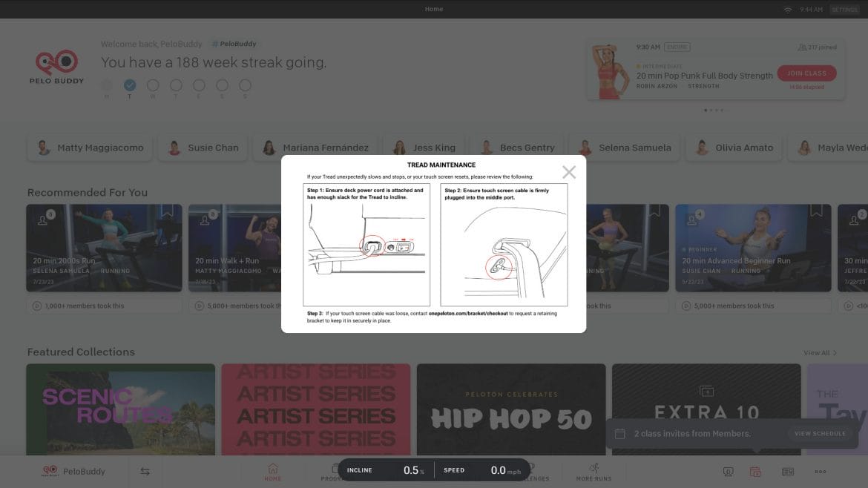868x488 pixels.
Task: Click play icon under 20 min Walk + Run
Action: tap(200, 306)
